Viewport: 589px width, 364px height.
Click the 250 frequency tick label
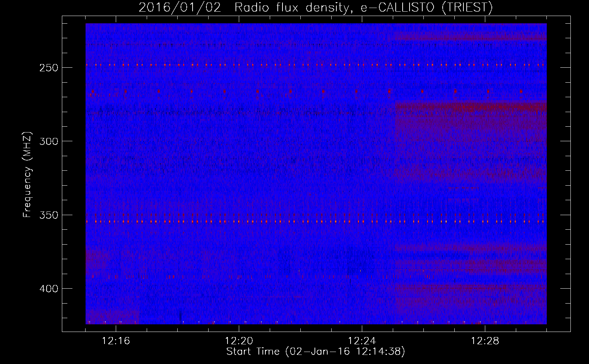pos(49,68)
